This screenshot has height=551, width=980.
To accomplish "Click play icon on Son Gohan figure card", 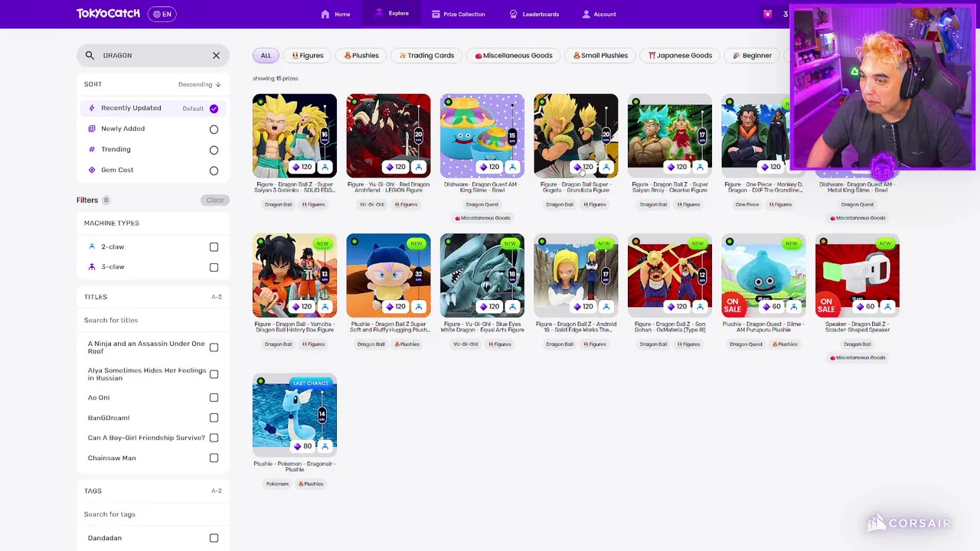I will [700, 307].
